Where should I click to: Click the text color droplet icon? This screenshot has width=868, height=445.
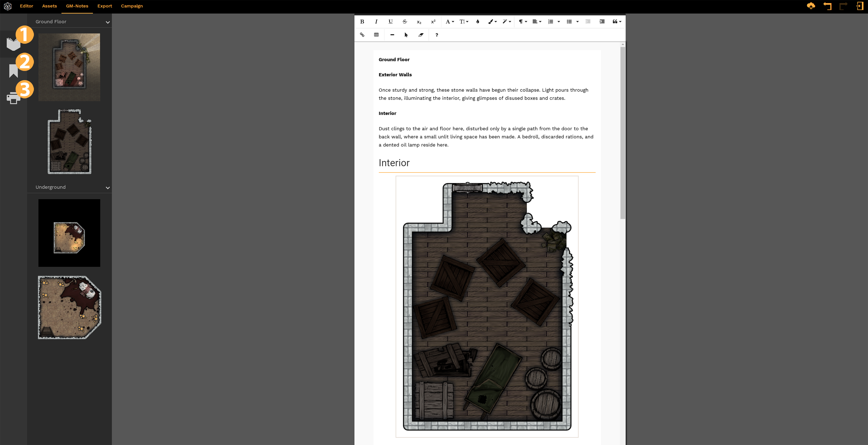tap(477, 22)
